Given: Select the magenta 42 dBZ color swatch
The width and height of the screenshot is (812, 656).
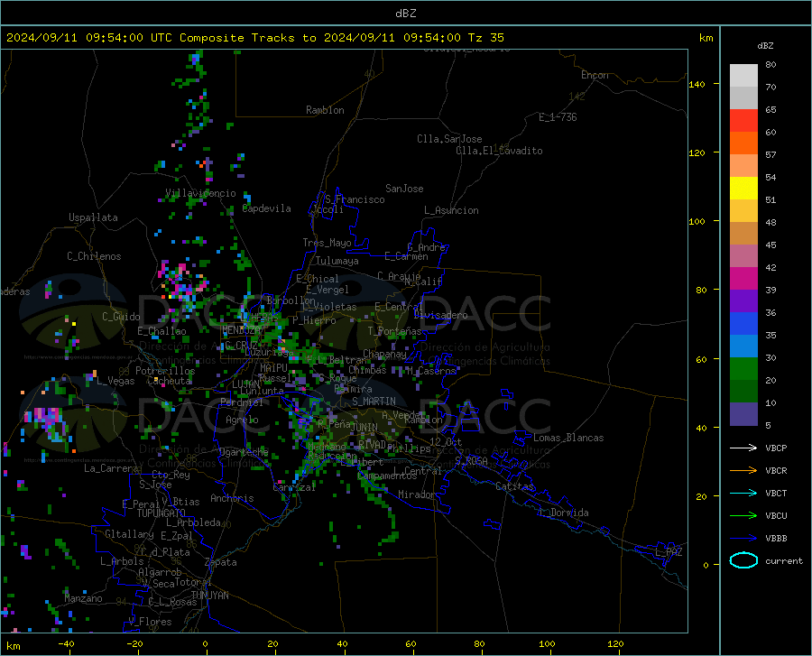Looking at the screenshot, I should (743, 278).
